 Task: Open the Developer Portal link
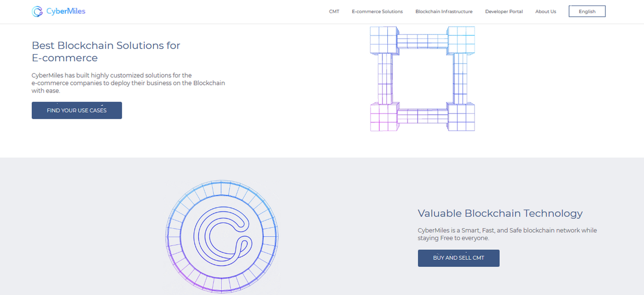(504, 12)
